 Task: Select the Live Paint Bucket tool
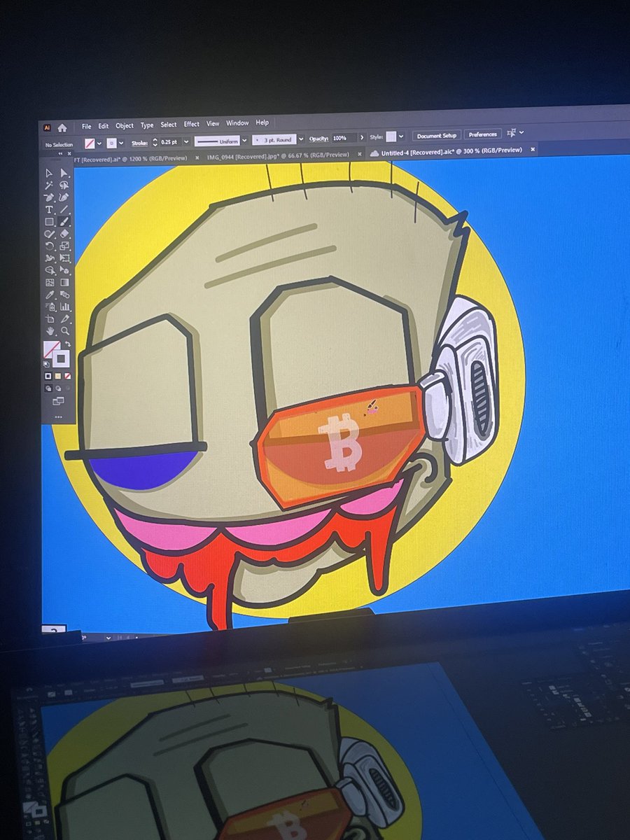(x=64, y=269)
